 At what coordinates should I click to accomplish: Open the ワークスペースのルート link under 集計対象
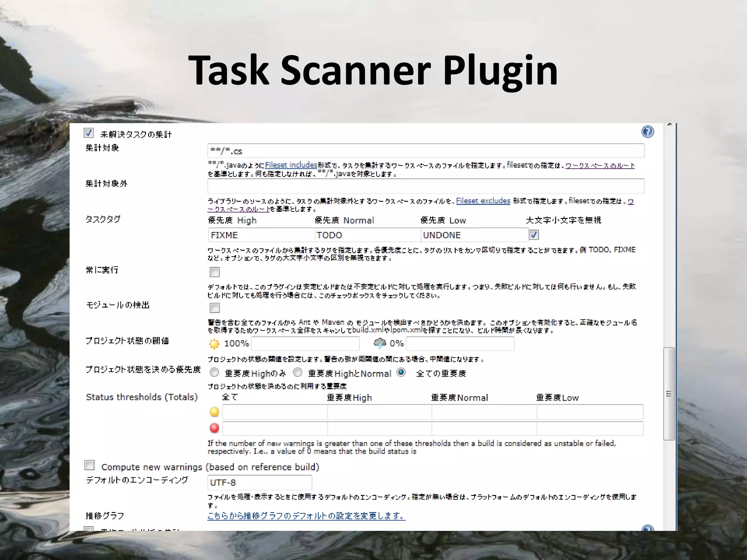pos(600,166)
